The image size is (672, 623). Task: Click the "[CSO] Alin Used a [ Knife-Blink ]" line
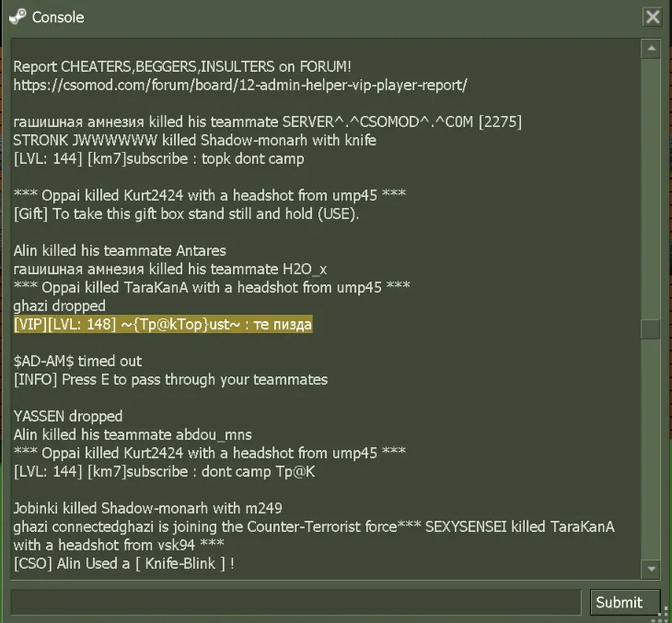coord(124,563)
